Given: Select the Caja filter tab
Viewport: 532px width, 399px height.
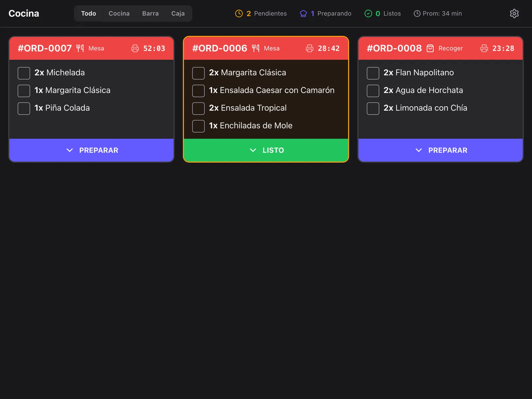Looking at the screenshot, I should [178, 13].
